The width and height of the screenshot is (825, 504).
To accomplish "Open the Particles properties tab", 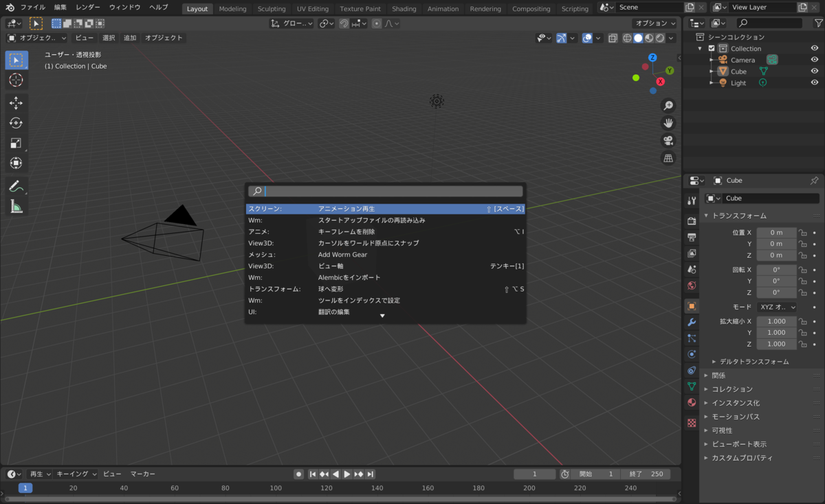I will click(692, 338).
